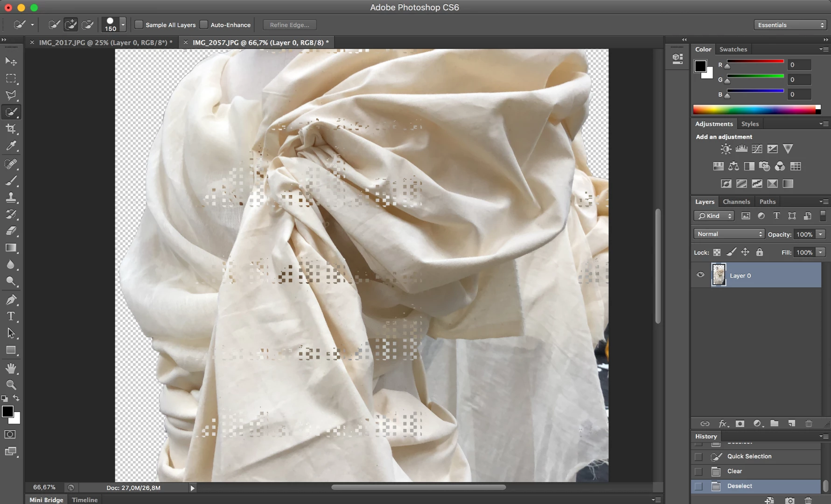Enable Sample All Layers checkbox

(139, 25)
